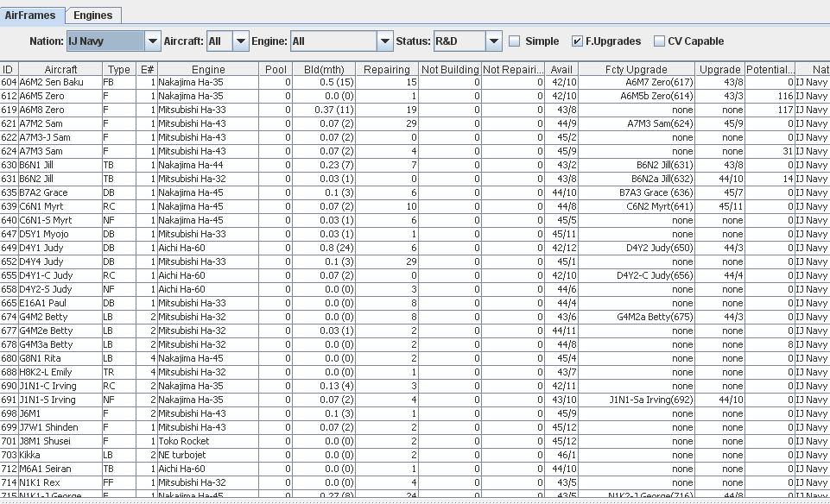This screenshot has width=830, height=504.
Task: Select the A7M2 Sam aircraft
Action: point(60,123)
